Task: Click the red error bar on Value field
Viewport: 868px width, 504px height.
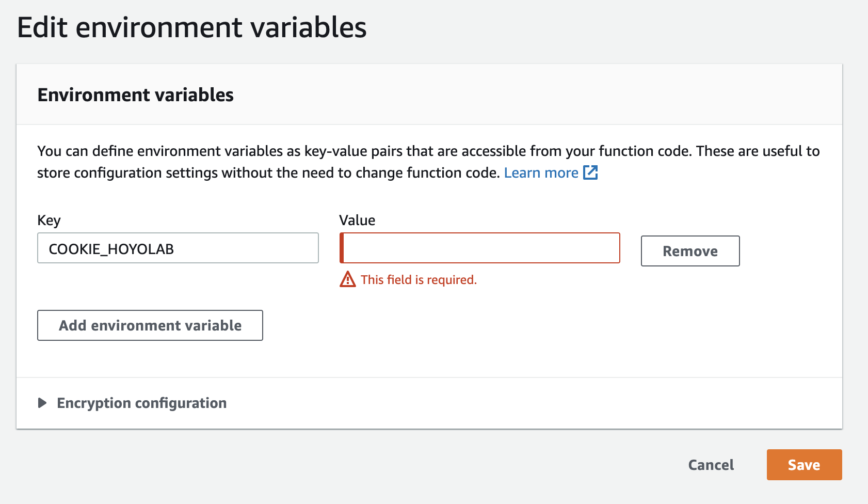Action: tap(342, 248)
